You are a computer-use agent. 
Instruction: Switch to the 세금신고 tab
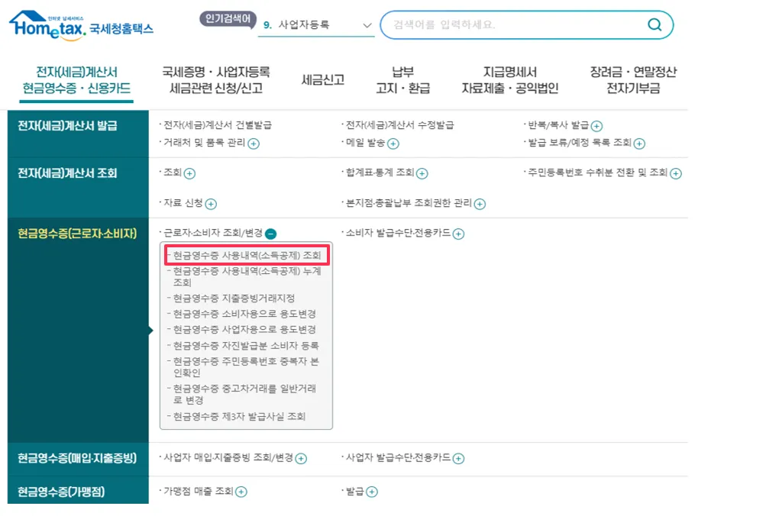(x=322, y=79)
